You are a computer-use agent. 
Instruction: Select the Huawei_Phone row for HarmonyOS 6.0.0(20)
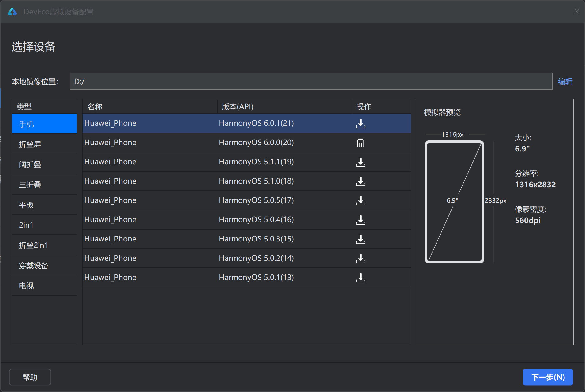247,143
